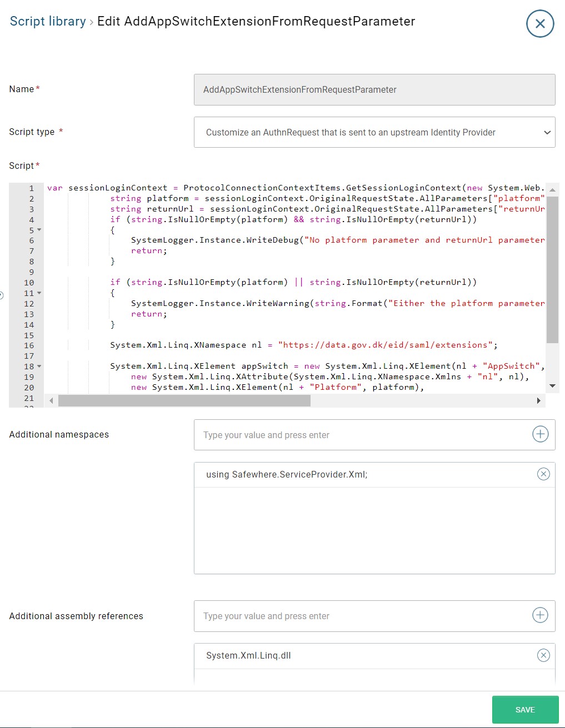Add a new assembly reference with plus icon

(x=539, y=615)
